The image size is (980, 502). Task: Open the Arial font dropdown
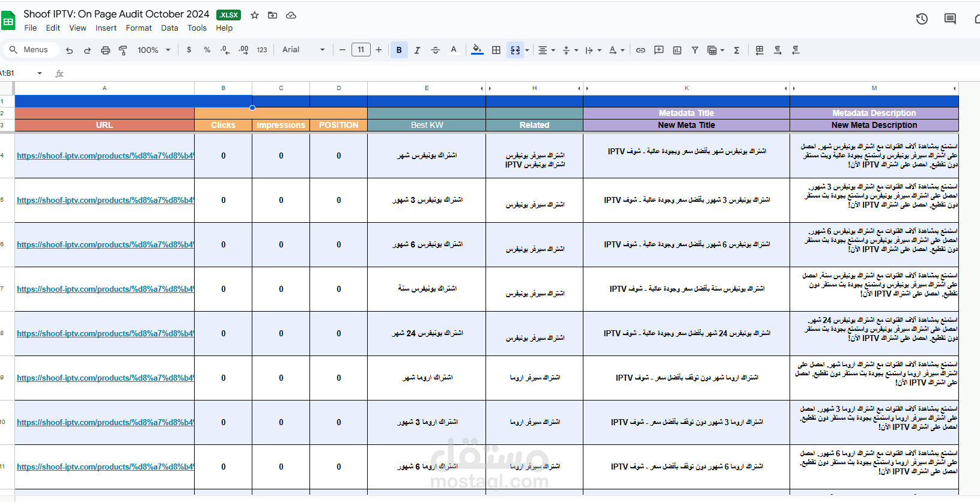pos(304,50)
